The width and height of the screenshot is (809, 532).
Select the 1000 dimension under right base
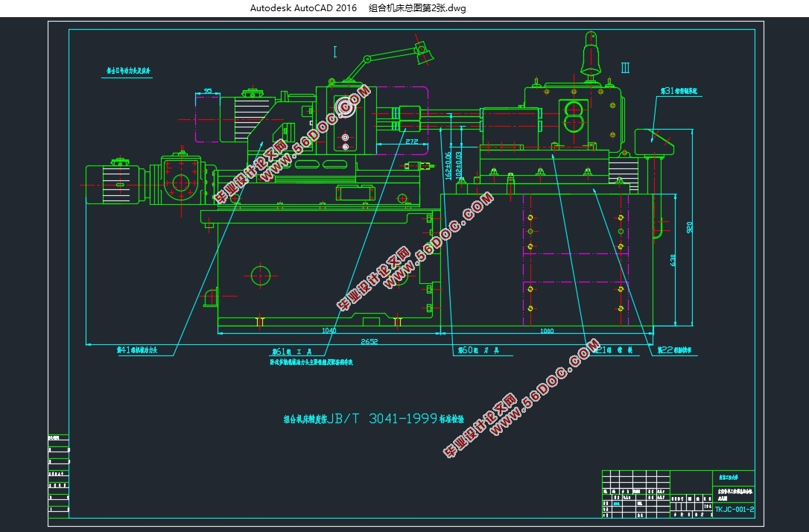coord(546,331)
